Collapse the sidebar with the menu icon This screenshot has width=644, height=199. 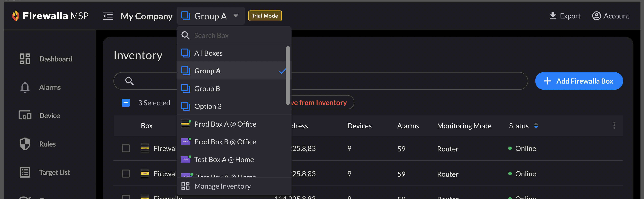(x=108, y=16)
